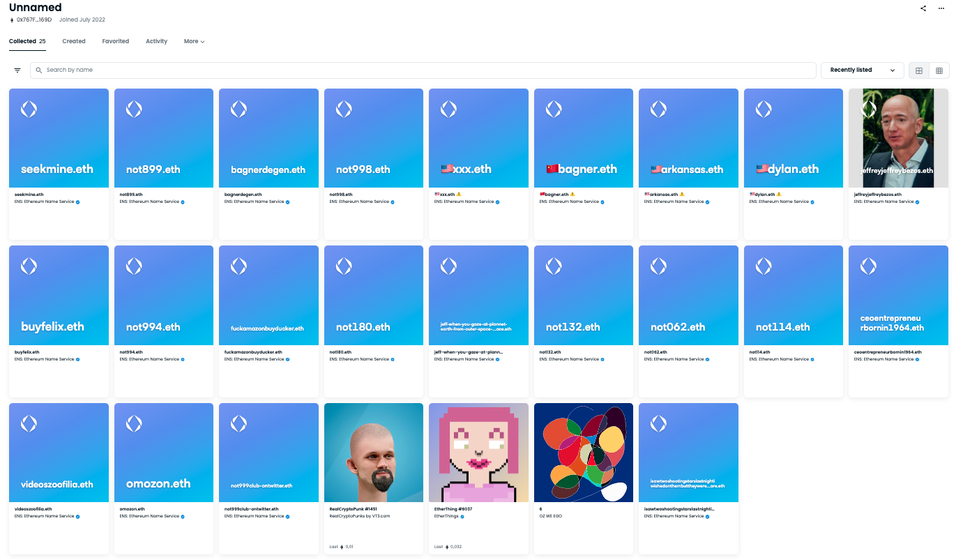Expand the More tab dropdown
The height and width of the screenshot is (560, 963).
(x=195, y=41)
